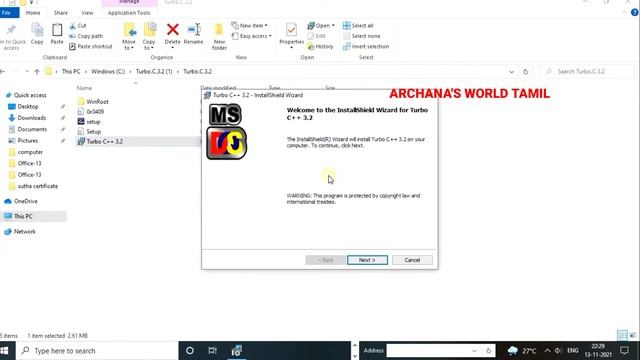Open the Application Tools tab
The image size is (640, 360).
[x=129, y=13]
